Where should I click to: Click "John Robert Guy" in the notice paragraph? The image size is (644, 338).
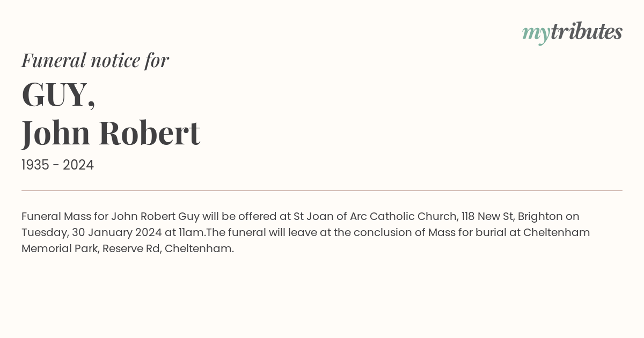[x=155, y=216]
